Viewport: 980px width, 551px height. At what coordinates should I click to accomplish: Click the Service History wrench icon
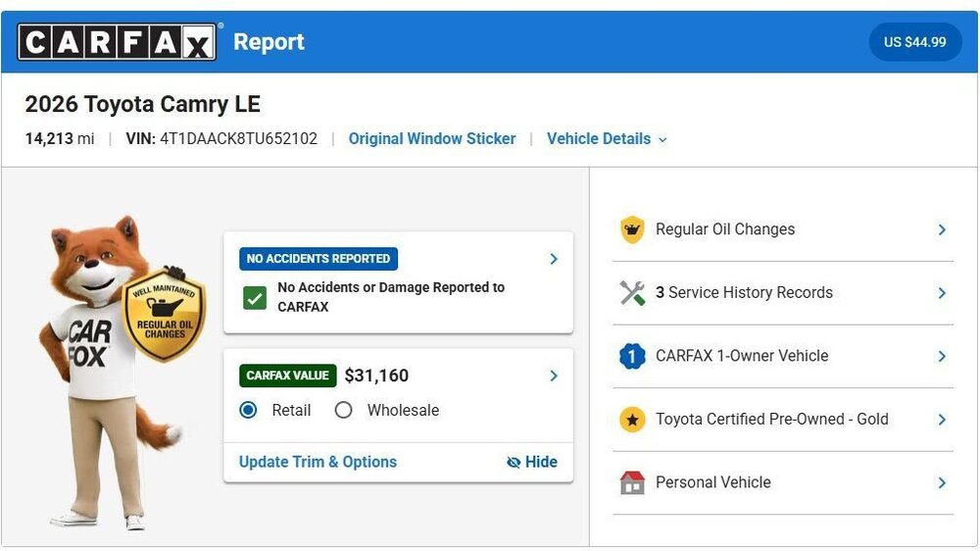632,293
